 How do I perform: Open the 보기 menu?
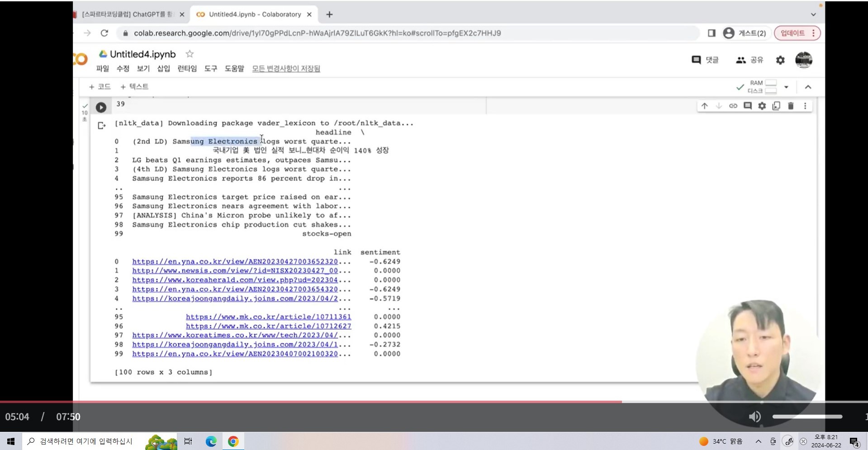pyautogui.click(x=143, y=68)
